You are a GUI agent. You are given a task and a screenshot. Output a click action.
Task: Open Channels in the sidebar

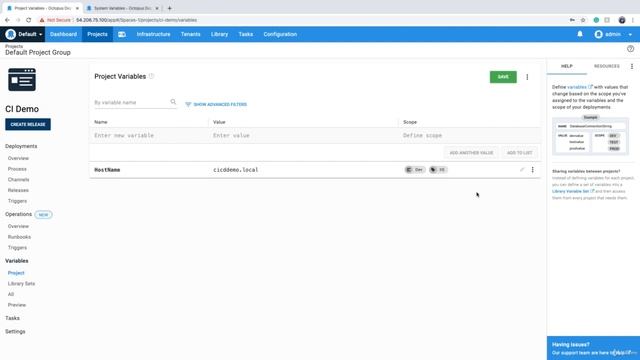coord(18,180)
